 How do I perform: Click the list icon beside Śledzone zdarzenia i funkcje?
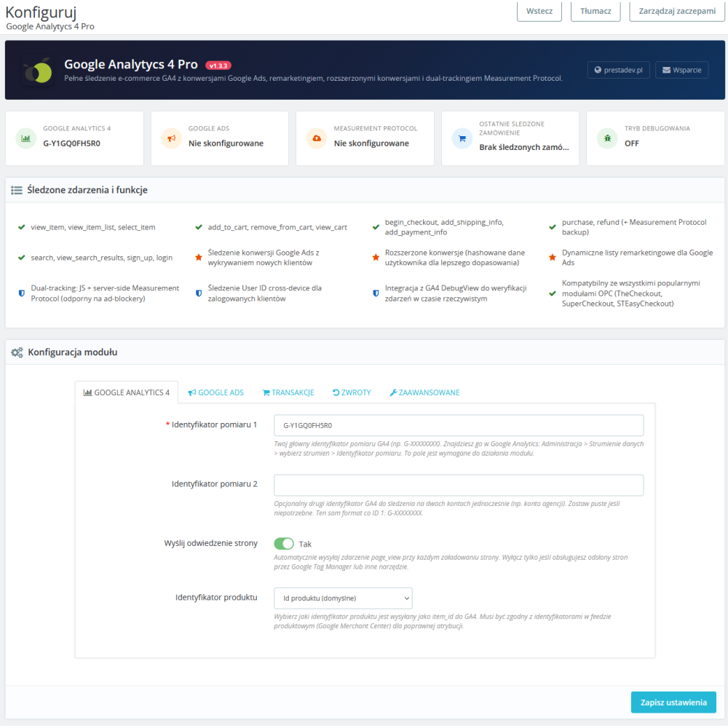[17, 190]
